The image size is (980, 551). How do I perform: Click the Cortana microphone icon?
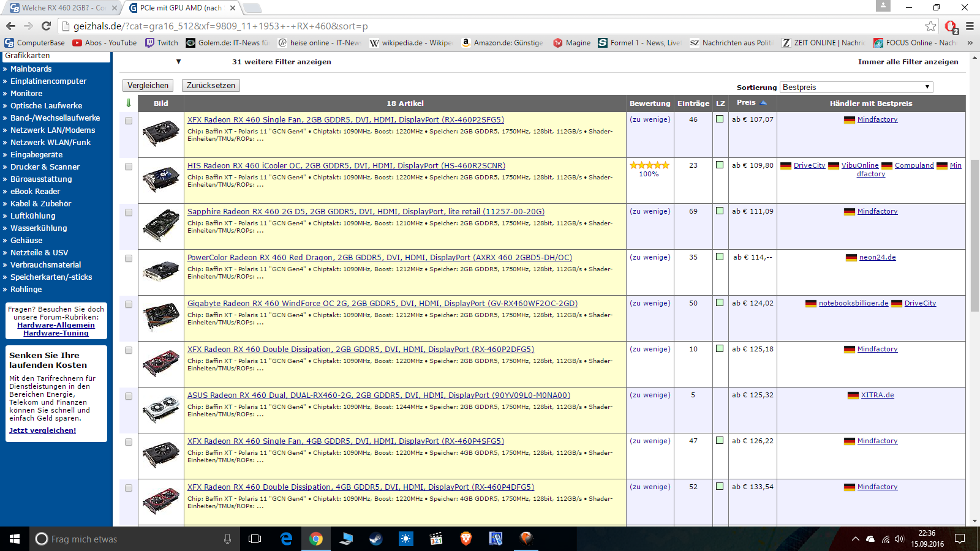(x=227, y=539)
